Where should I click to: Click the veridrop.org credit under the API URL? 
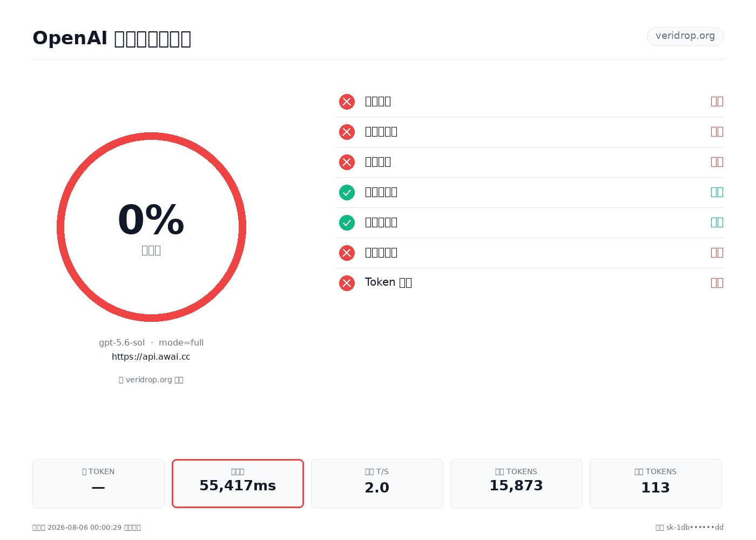coord(151,380)
